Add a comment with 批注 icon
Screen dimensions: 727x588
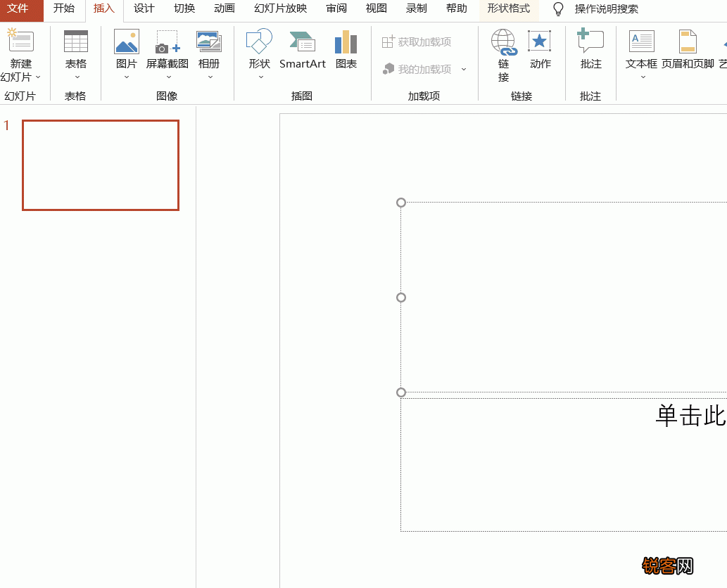click(x=590, y=40)
